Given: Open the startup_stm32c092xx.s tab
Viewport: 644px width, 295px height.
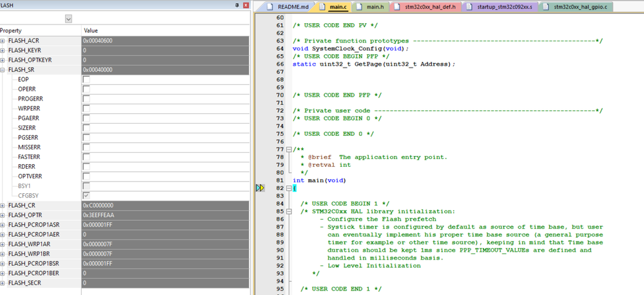Looking at the screenshot, I should coord(500,6).
